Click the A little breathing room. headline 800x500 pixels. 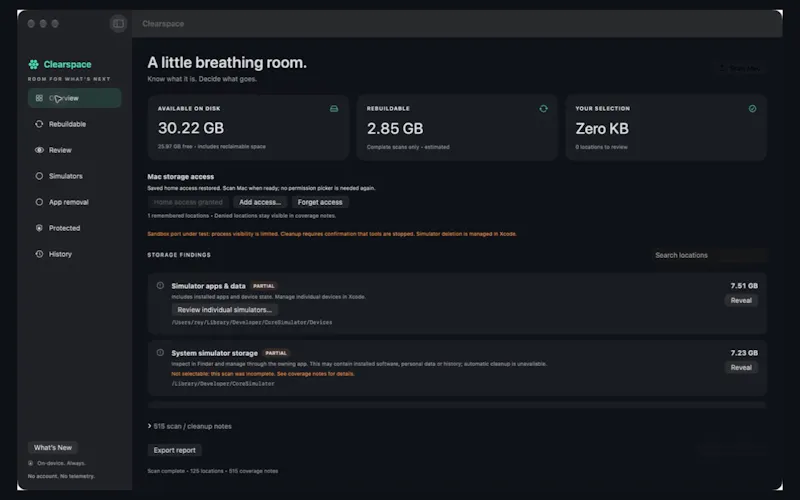pos(227,63)
